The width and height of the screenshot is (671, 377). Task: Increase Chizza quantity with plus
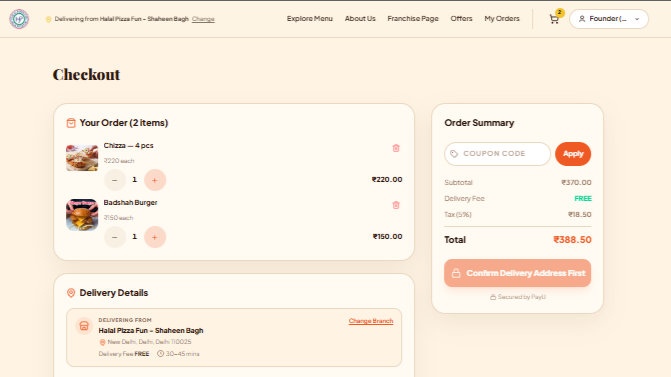pos(155,180)
